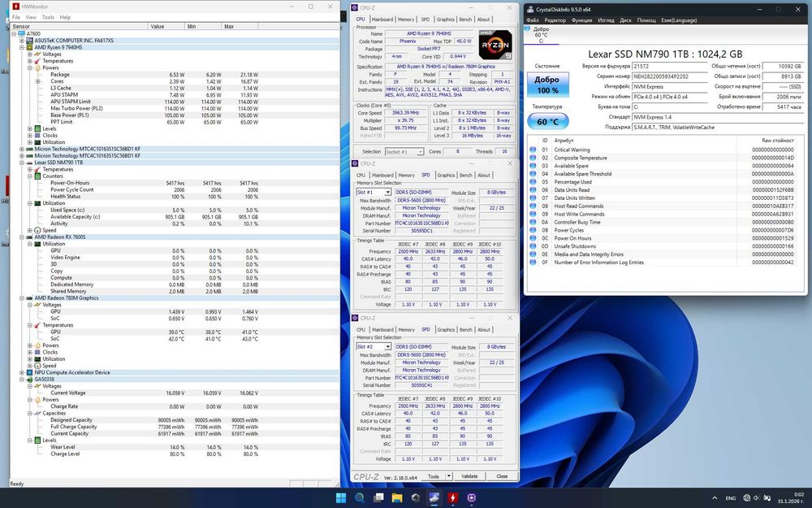
Task: Click the Validate button in CPU-Z
Action: click(469, 475)
